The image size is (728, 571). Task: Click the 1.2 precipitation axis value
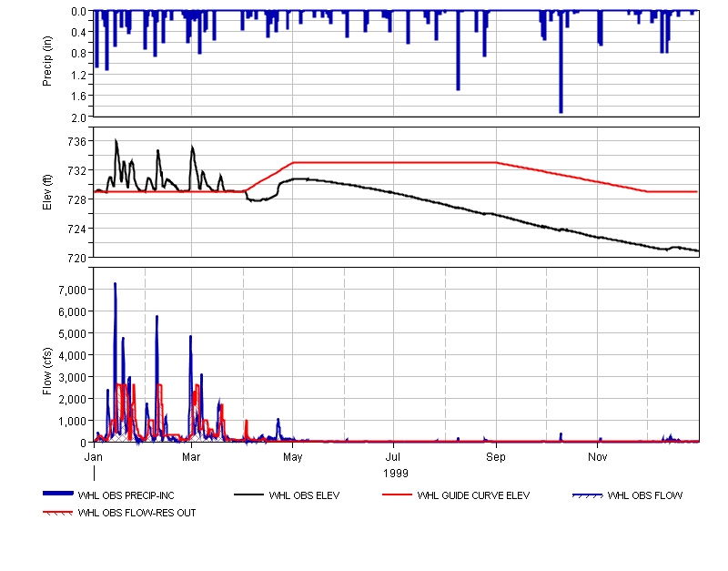coord(79,75)
